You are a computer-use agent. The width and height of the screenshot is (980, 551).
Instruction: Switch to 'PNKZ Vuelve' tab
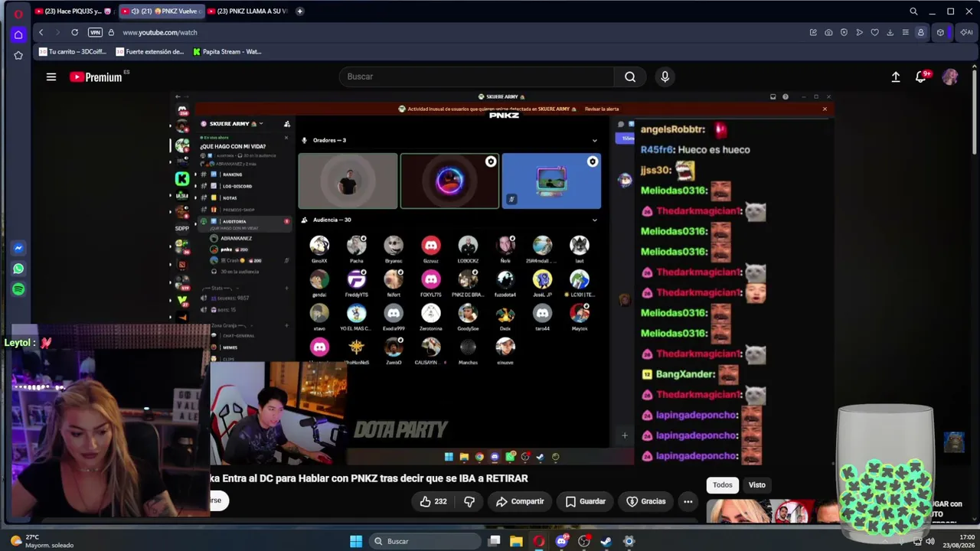161,11
